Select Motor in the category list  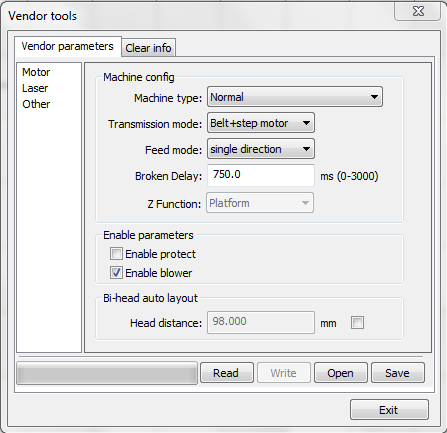(36, 72)
